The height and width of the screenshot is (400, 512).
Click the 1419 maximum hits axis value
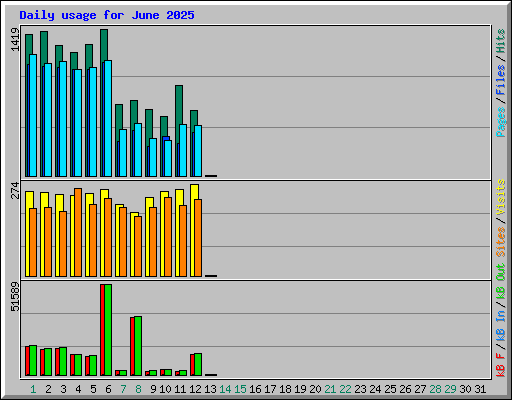[x=15, y=39]
